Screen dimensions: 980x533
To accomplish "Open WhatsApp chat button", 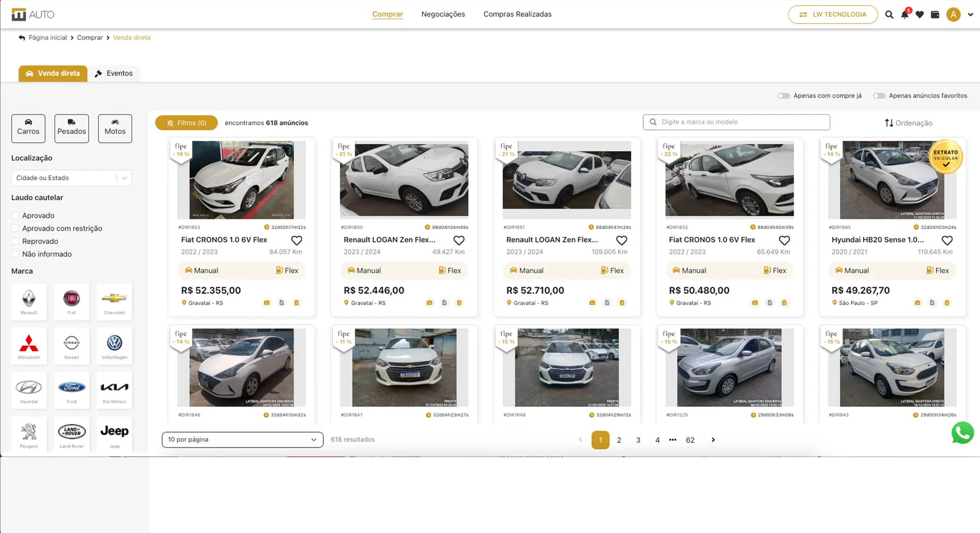I will [x=962, y=433].
